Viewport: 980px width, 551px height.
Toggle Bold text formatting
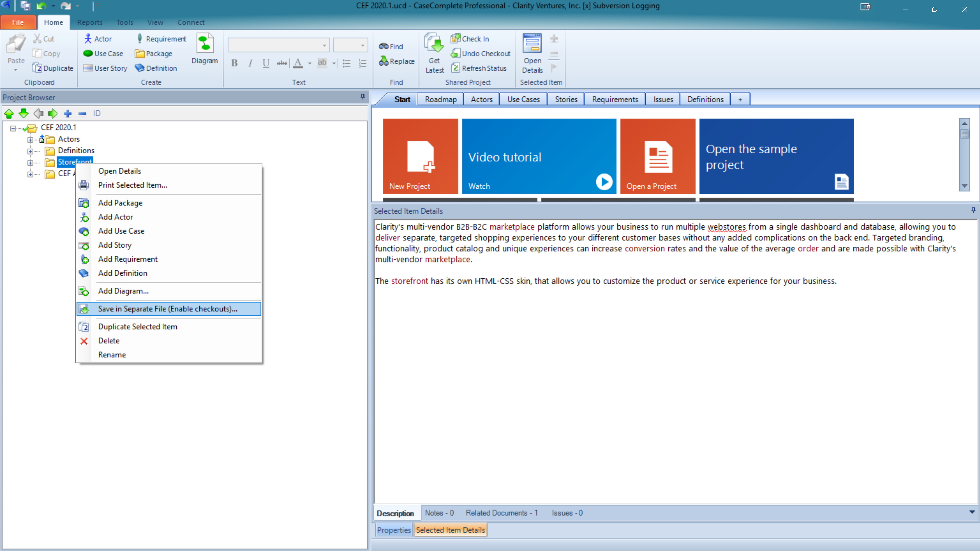point(234,63)
